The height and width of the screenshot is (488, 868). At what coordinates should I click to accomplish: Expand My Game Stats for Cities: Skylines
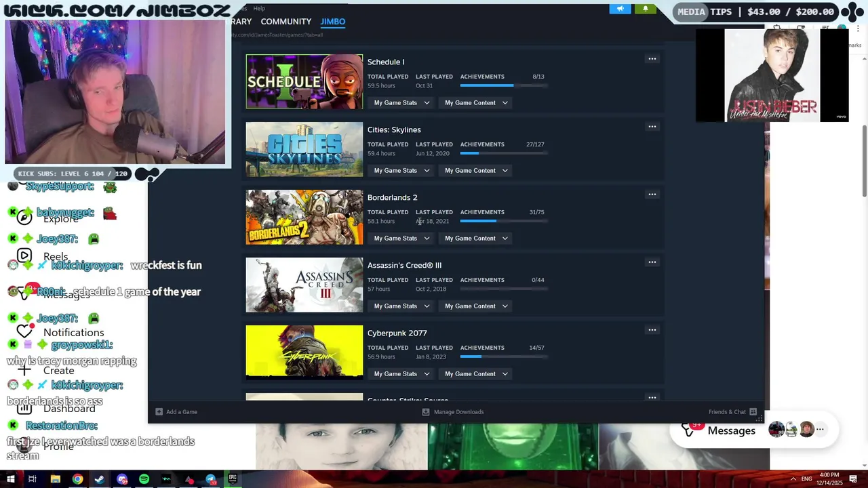401,171
